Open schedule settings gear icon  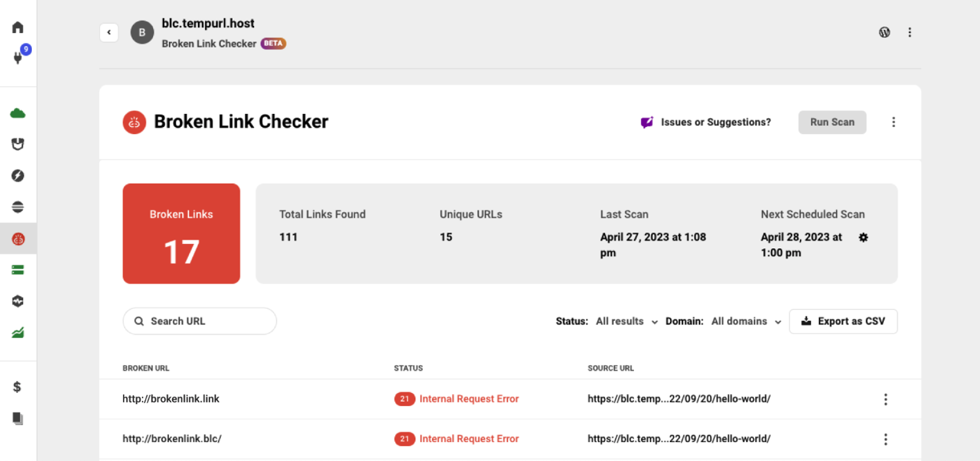click(863, 237)
